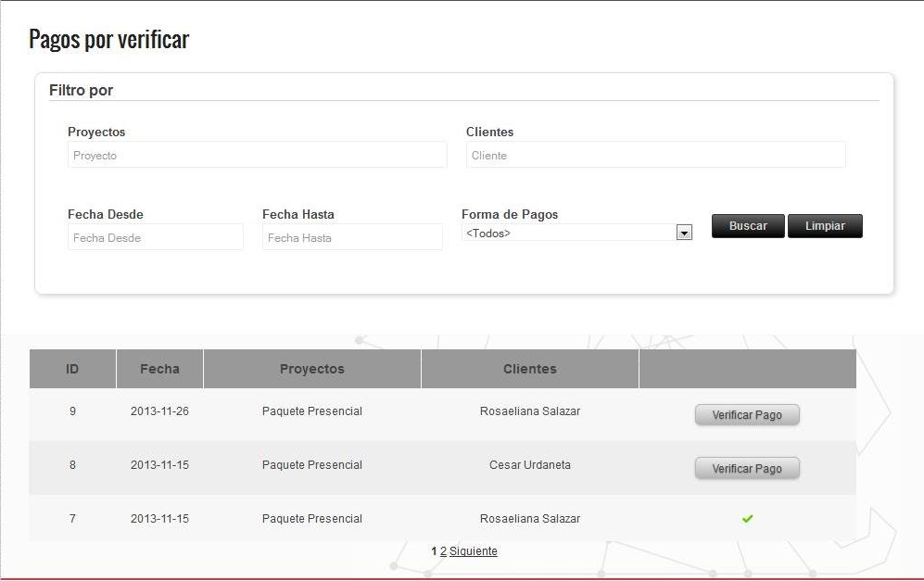Image resolution: width=924 pixels, height=581 pixels.
Task: Click ID cell 9
Action: tap(72, 411)
